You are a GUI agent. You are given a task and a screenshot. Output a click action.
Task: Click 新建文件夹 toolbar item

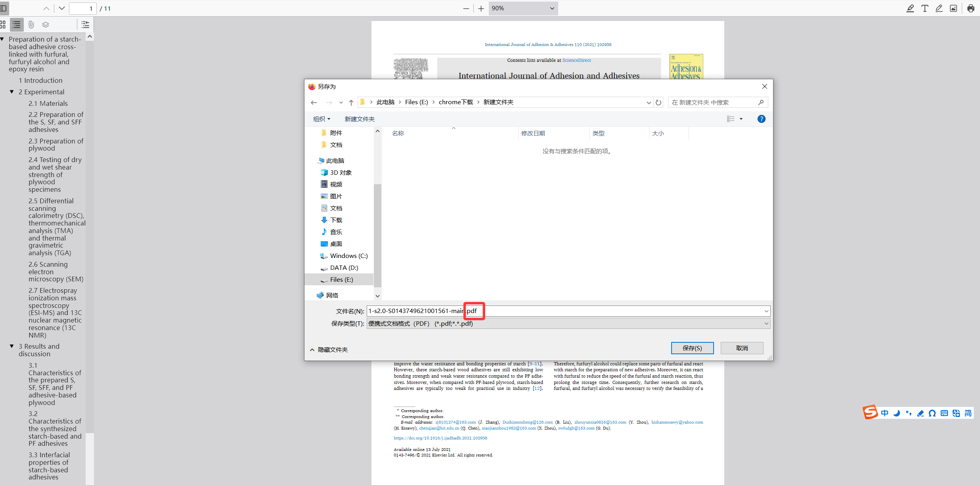359,119
